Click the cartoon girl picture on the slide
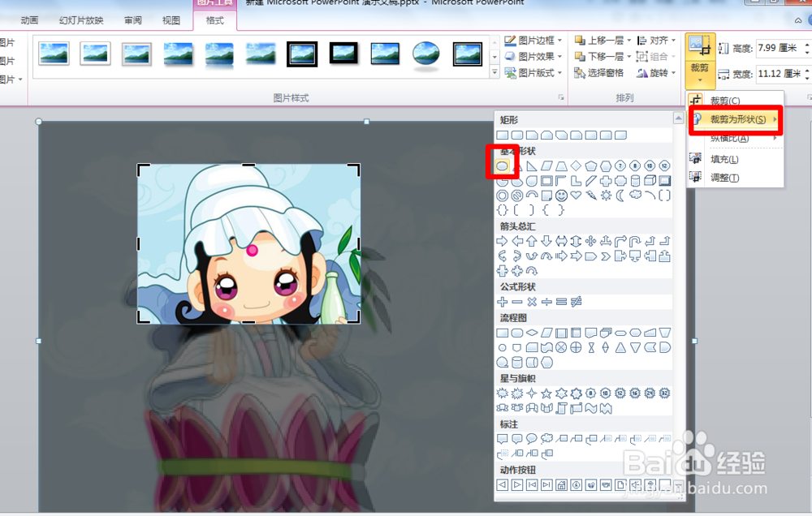 coord(248,243)
